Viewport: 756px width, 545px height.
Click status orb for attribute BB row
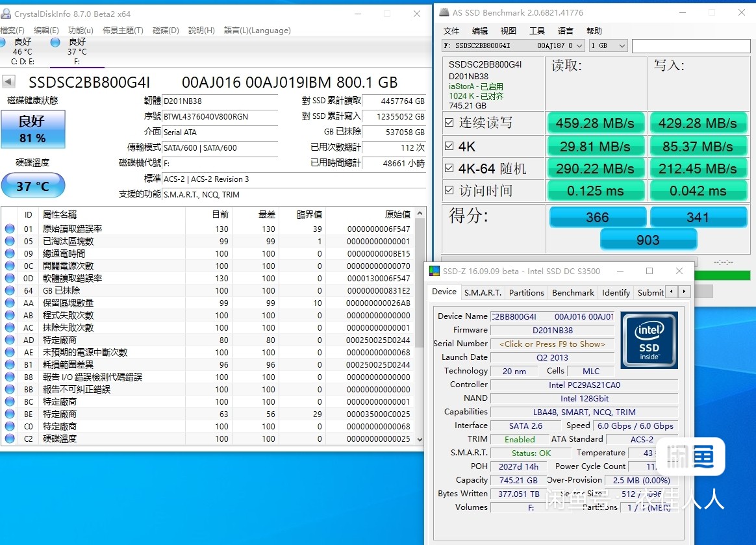pyautogui.click(x=10, y=389)
